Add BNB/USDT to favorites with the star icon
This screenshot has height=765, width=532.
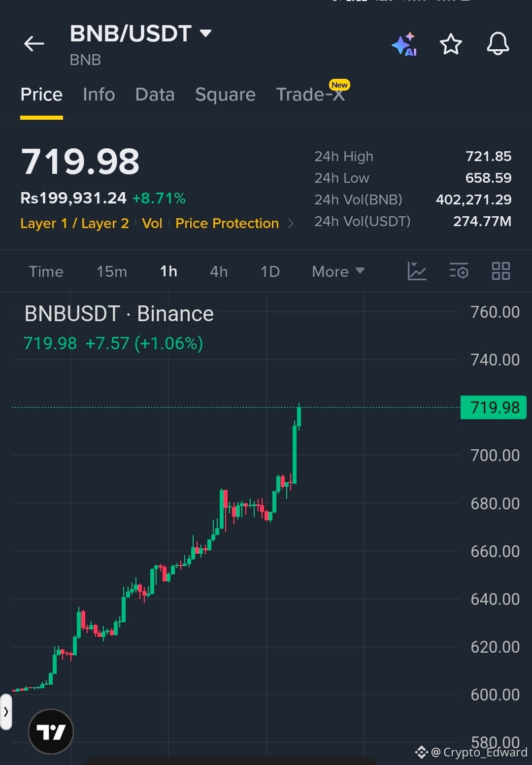451,44
